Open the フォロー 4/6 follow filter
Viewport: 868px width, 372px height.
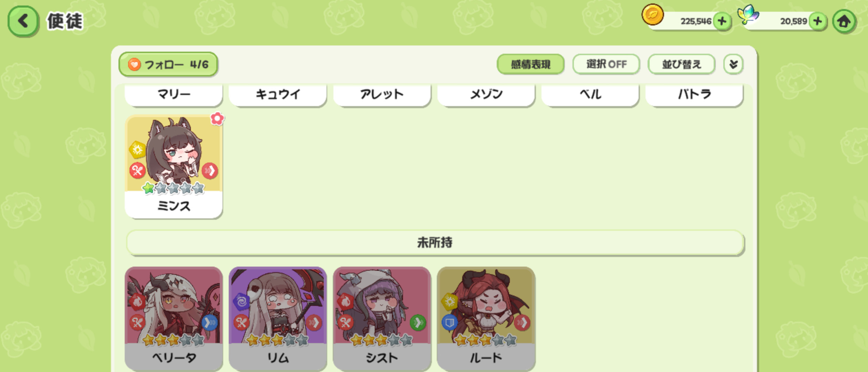[x=168, y=64]
